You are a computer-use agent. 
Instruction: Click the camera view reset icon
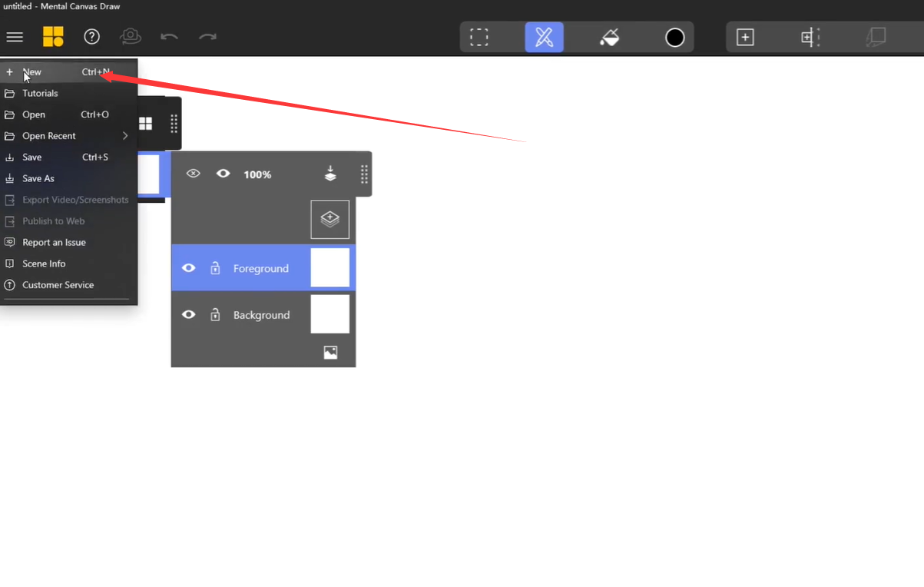(x=131, y=36)
